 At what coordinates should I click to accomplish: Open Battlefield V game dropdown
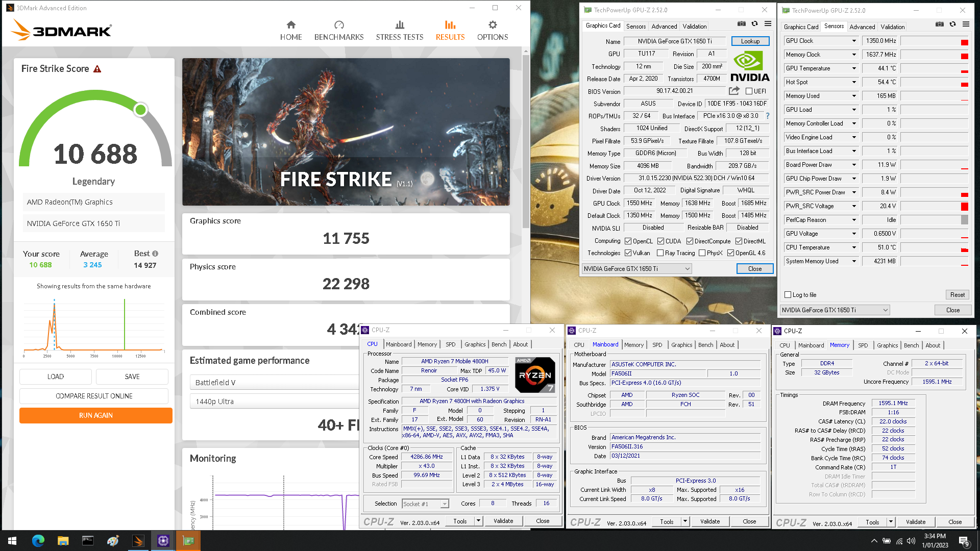[x=275, y=383]
